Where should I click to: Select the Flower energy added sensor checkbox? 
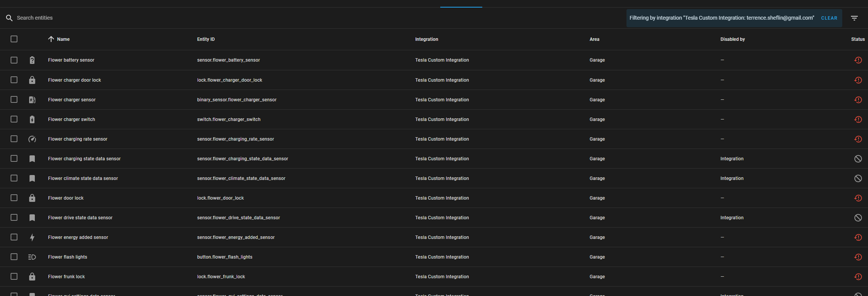14,237
